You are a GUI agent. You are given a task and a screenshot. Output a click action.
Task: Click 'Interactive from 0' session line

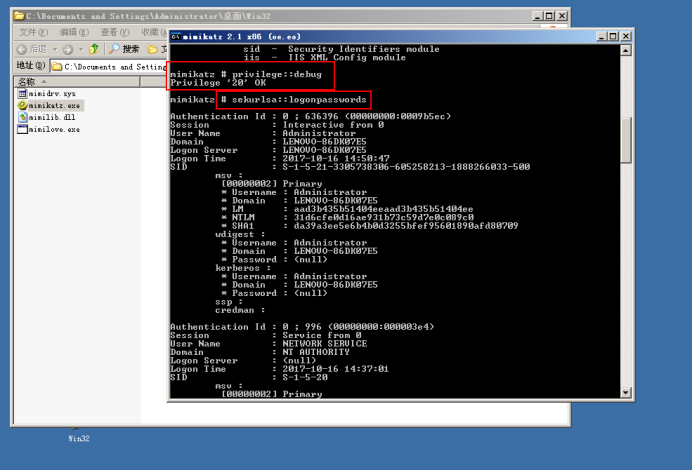pyautogui.click(x=277, y=125)
